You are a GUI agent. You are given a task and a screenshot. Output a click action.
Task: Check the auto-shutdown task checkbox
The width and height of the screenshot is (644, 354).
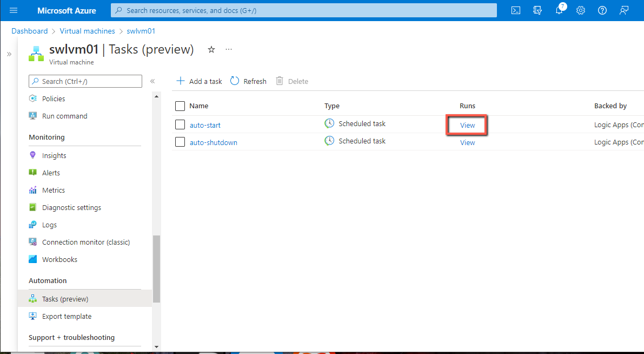coord(180,142)
